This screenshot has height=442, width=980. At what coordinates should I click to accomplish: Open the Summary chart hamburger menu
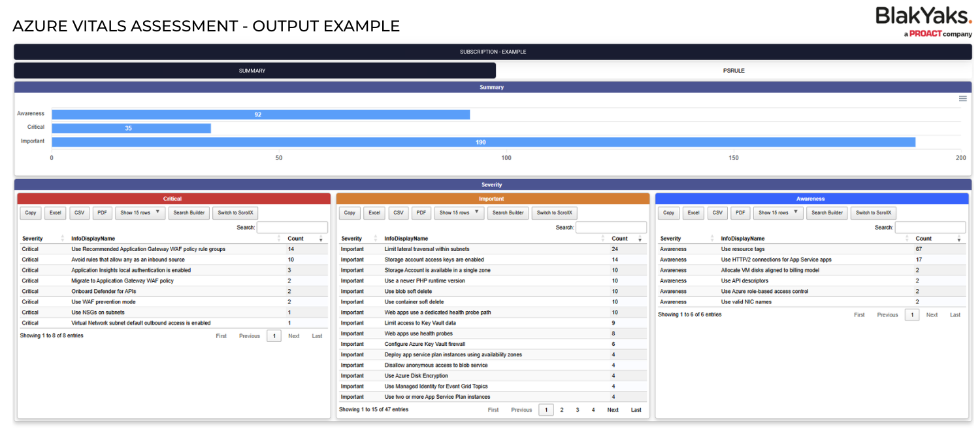point(962,98)
